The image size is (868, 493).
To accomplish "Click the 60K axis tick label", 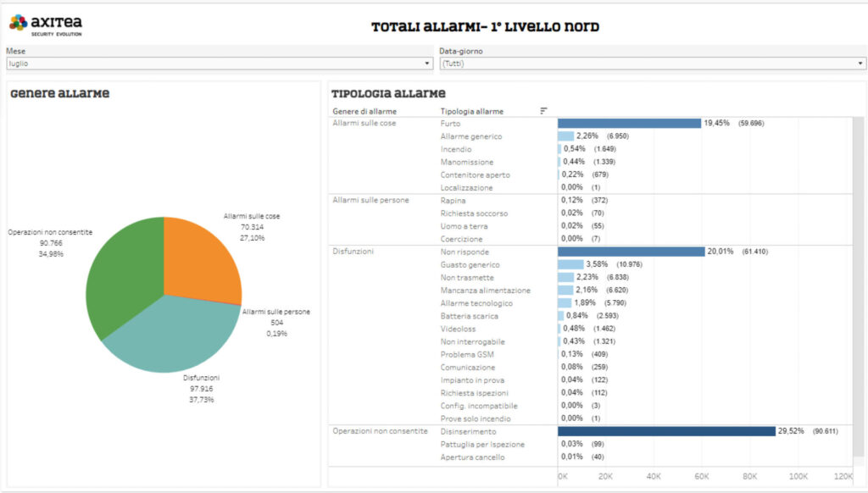I will point(701,476).
